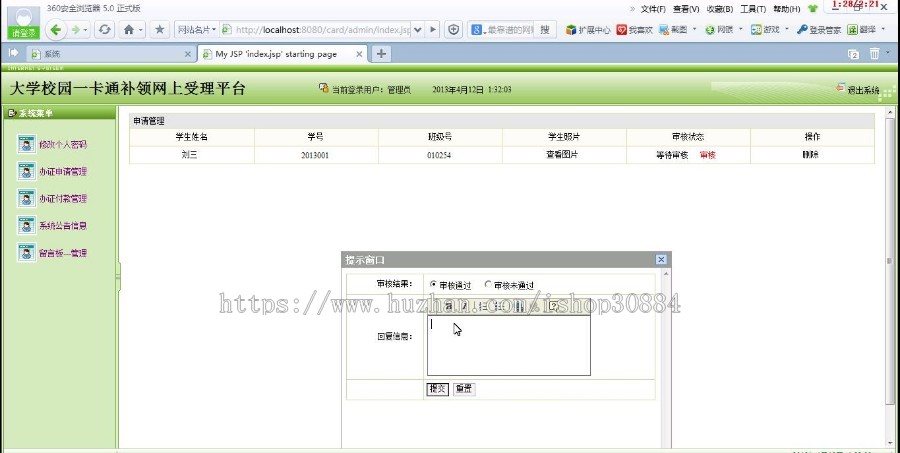Click 查看图片 for student 刘三
Image resolution: width=900 pixels, height=453 pixels.
click(562, 154)
